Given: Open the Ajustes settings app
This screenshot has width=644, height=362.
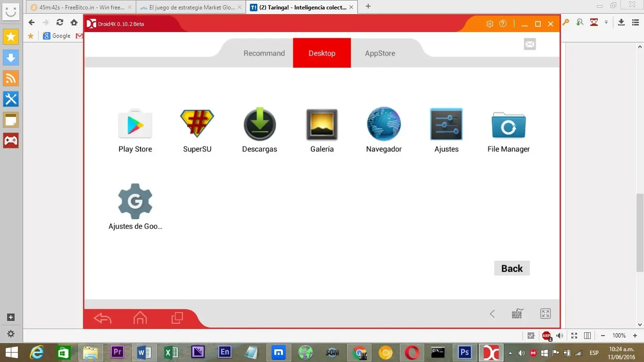Looking at the screenshot, I should pyautogui.click(x=446, y=131).
